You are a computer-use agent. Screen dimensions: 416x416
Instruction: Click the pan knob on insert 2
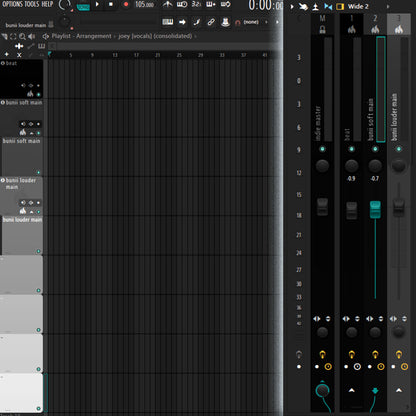coord(375,165)
